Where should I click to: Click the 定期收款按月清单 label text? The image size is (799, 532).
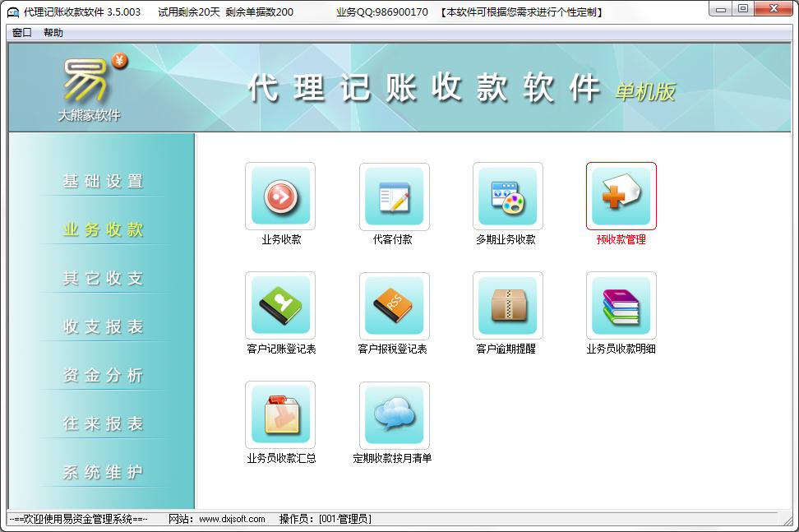click(392, 458)
